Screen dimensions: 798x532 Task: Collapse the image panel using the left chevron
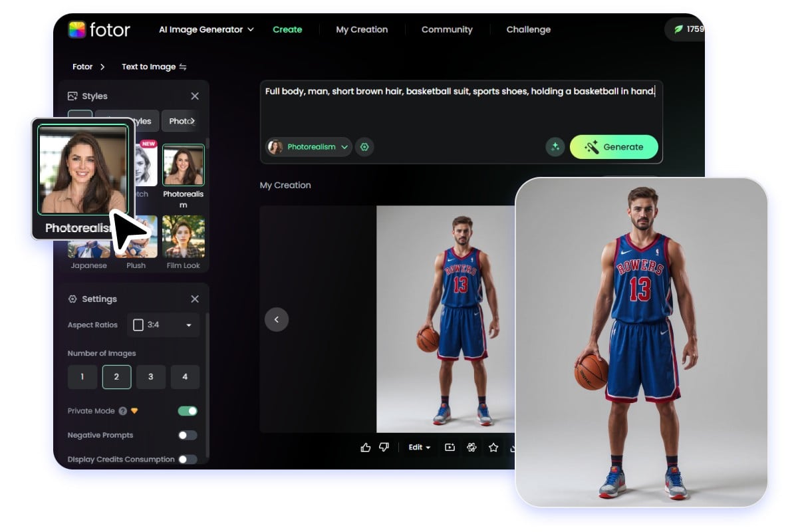277,319
